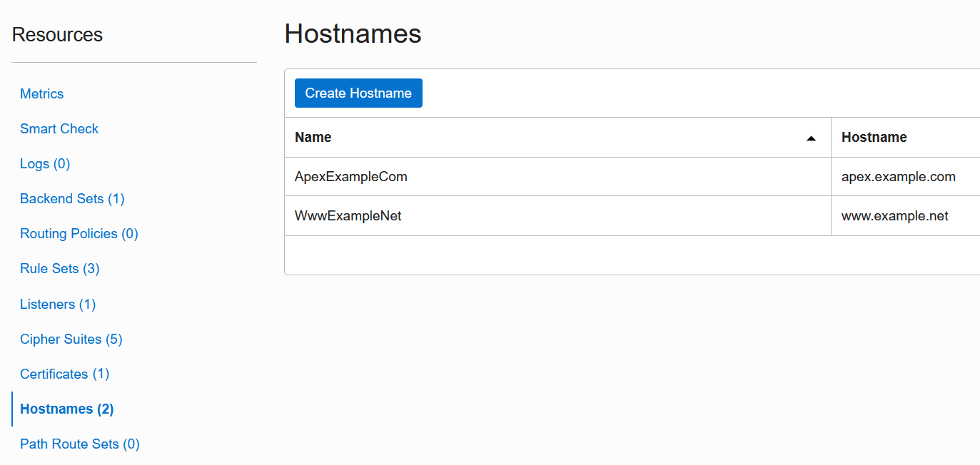
Task: Click the Create Hostname button
Action: pos(358,93)
